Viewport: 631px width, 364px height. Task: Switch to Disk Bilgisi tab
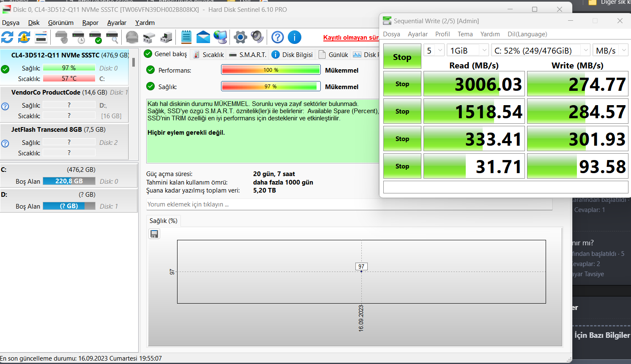292,54
